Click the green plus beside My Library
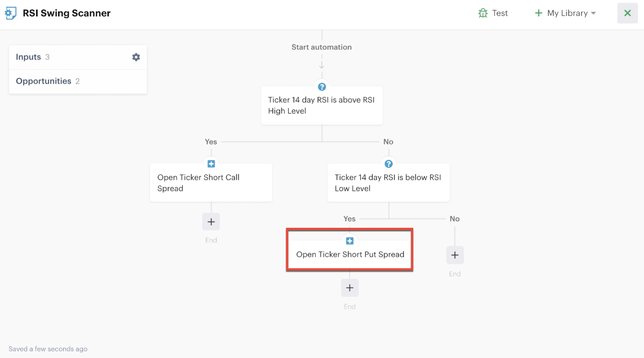 coord(538,13)
